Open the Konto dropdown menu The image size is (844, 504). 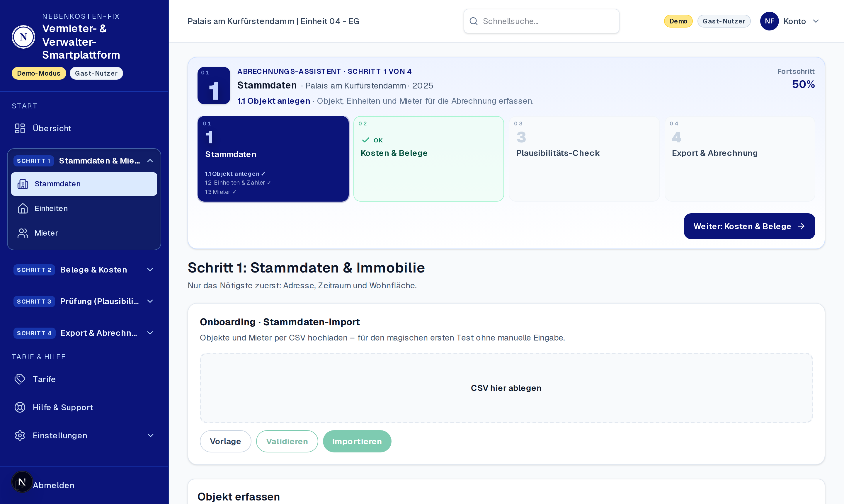[x=816, y=21]
